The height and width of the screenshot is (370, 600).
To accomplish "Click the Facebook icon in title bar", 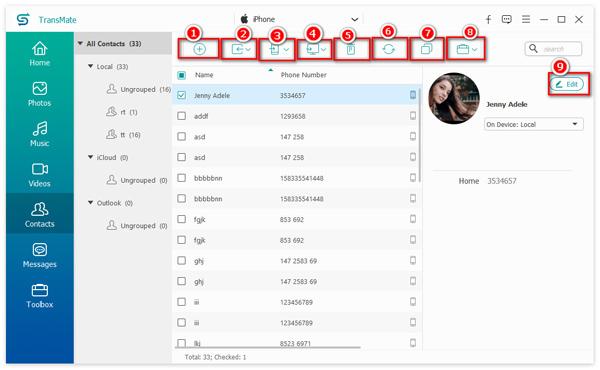I will [488, 19].
